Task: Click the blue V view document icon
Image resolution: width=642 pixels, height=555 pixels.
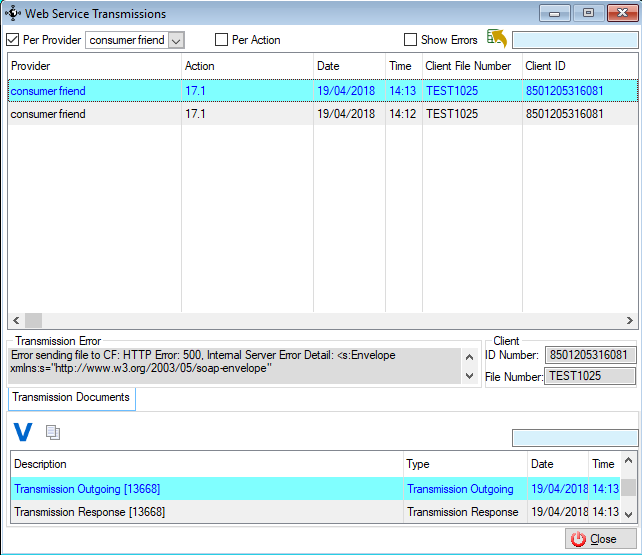Action: coord(23,432)
